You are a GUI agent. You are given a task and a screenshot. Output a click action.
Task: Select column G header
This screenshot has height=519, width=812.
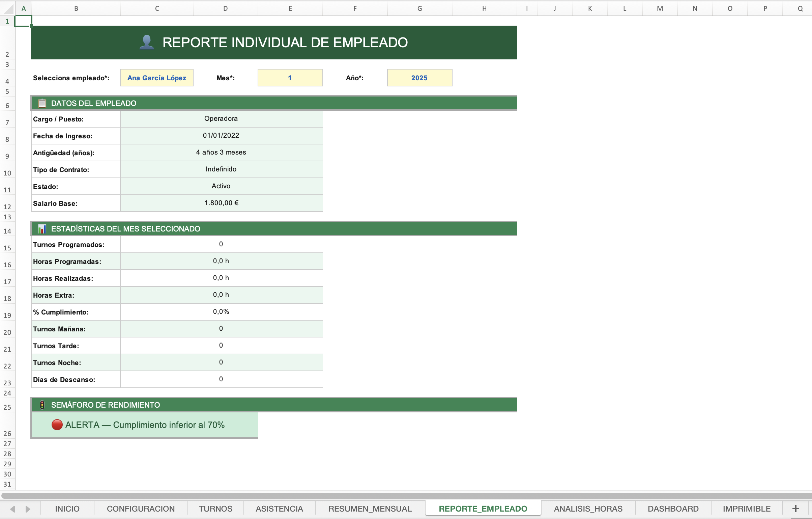pos(420,8)
